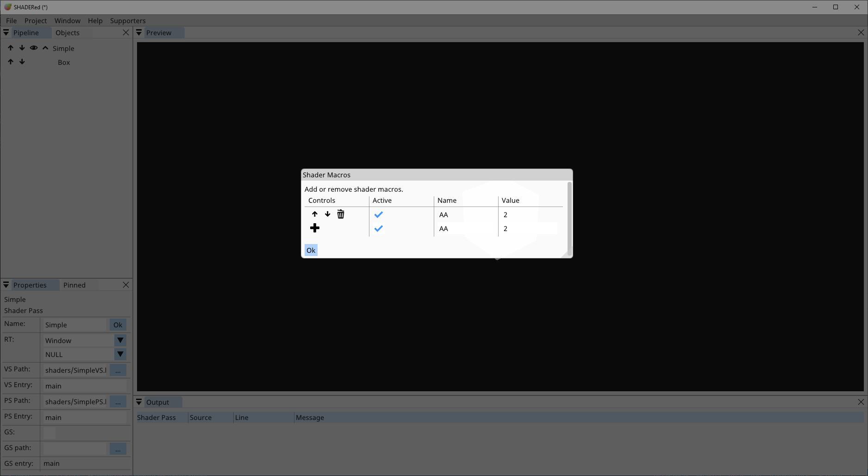
Task: Click first macro's value 2
Action: pos(506,214)
